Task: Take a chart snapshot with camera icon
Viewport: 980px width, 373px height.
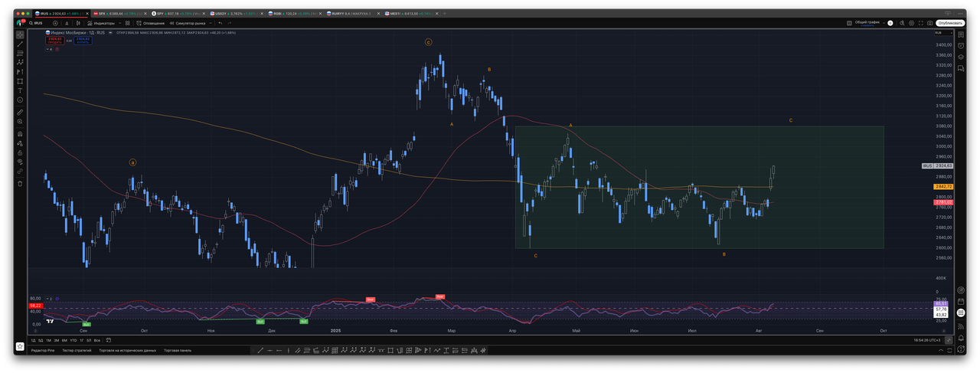Action: pyautogui.click(x=930, y=23)
